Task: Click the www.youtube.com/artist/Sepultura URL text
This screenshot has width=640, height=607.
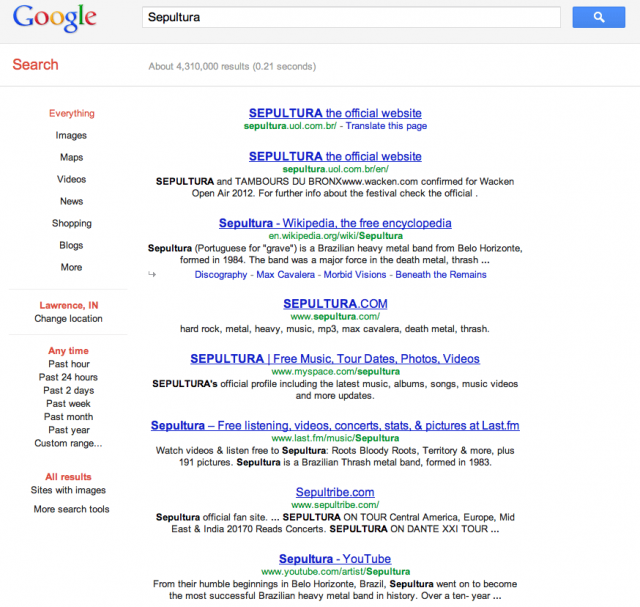Action: [336, 571]
